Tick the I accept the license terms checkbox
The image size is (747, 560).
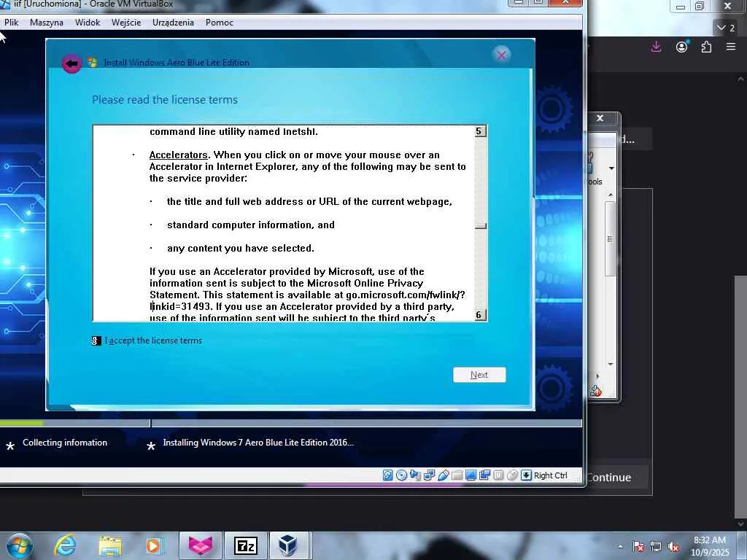(96, 341)
